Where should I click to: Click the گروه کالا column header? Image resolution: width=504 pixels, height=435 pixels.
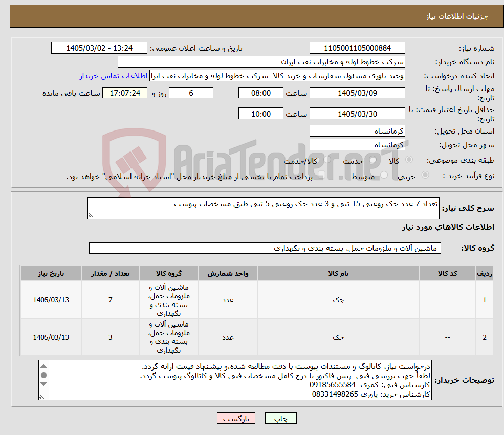(169, 273)
